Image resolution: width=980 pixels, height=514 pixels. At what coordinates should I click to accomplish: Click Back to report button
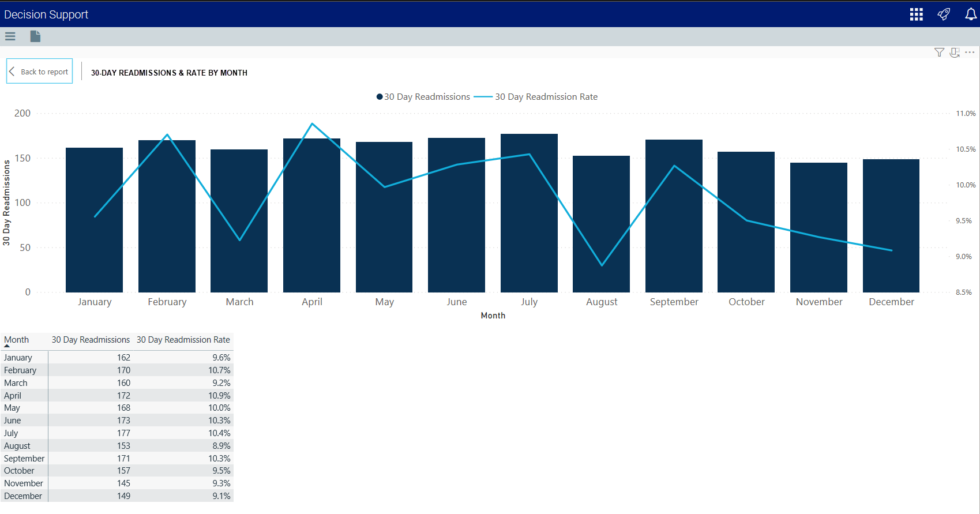pyautogui.click(x=40, y=72)
